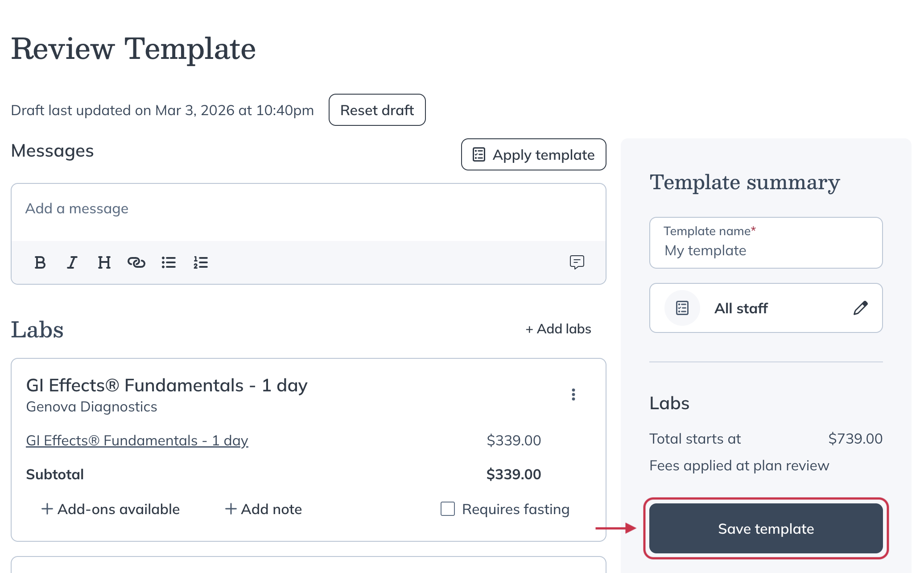Edit the Template name field
Screen dimensions: 924x573
765,250
